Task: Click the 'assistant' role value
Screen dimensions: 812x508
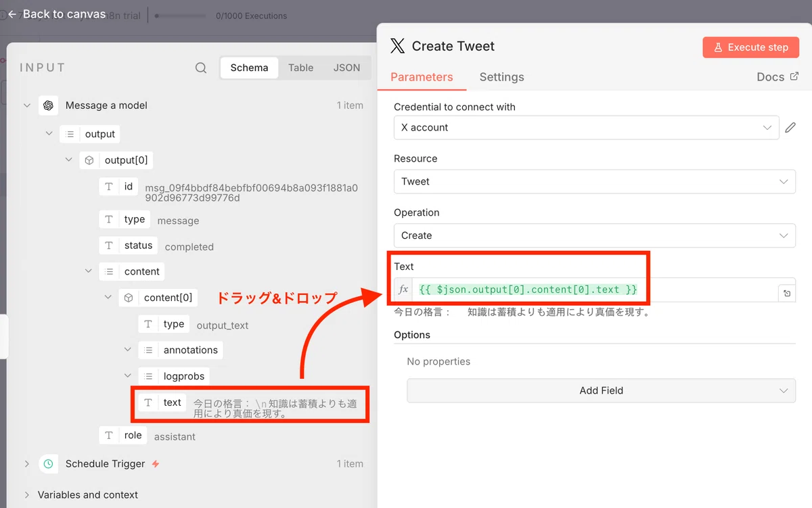Action: 175,437
